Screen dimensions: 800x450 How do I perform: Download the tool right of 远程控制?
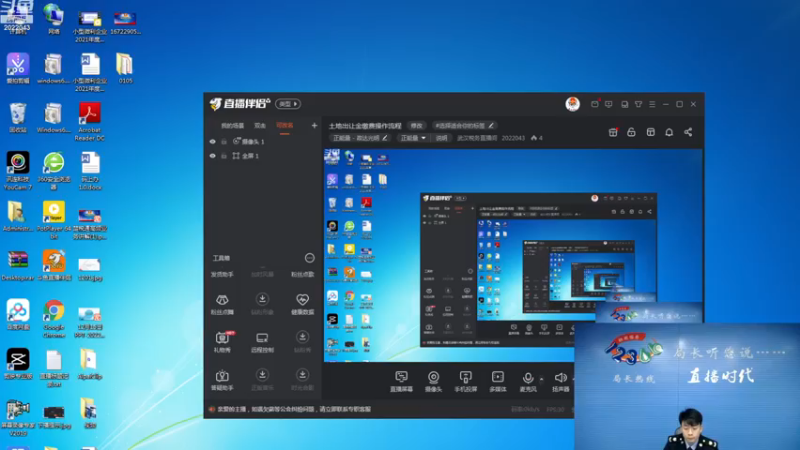303,337
